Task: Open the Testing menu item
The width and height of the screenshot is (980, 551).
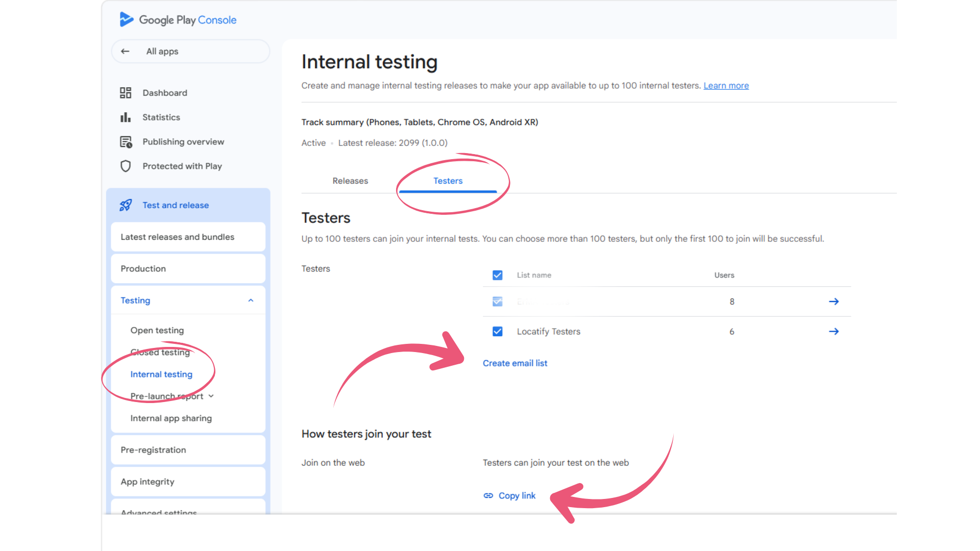Action: (188, 300)
